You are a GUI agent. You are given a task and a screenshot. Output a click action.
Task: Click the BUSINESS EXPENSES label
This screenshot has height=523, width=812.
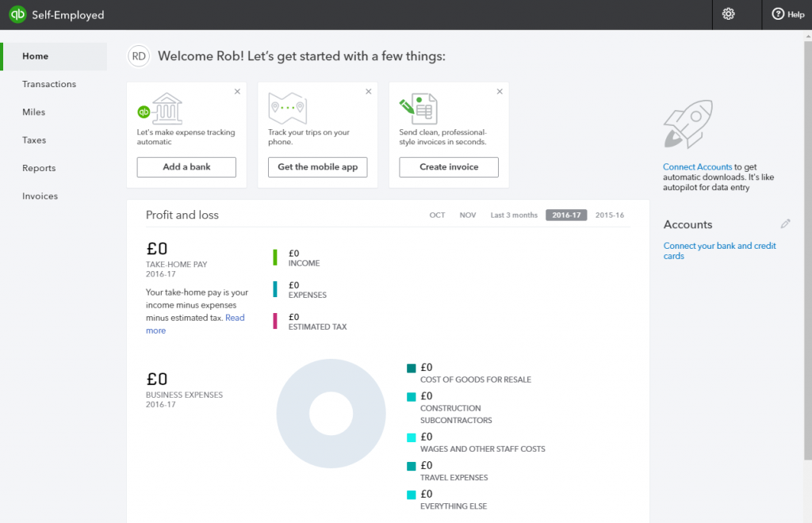coord(184,395)
